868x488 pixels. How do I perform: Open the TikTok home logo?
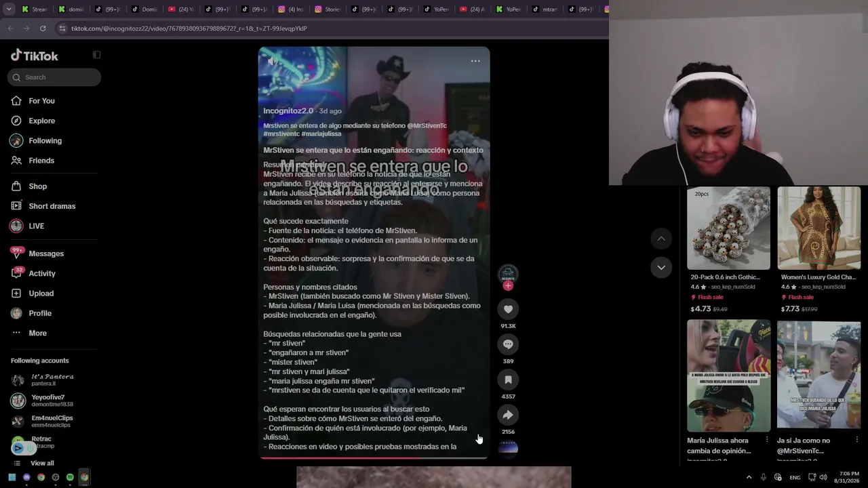35,56
